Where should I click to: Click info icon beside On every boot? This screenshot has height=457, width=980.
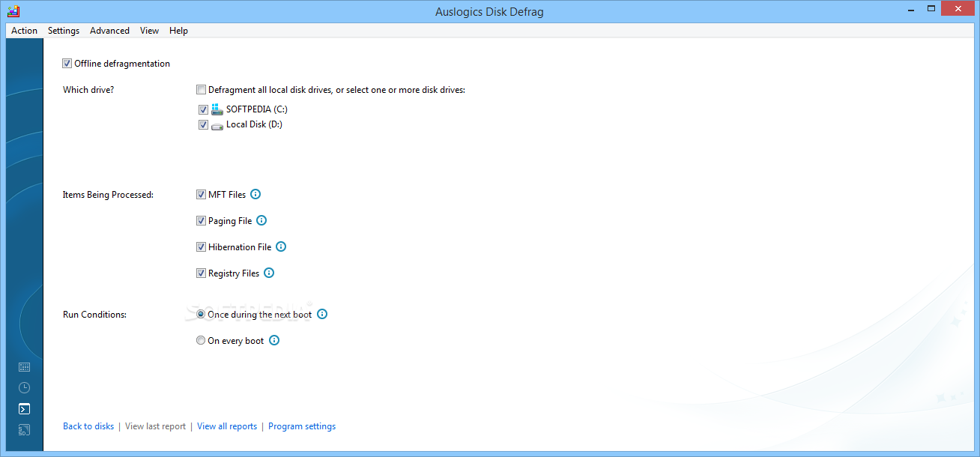coord(274,340)
